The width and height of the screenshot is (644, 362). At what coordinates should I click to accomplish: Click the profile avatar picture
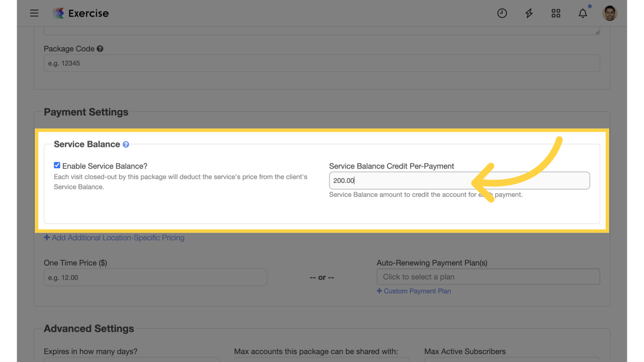pos(610,13)
